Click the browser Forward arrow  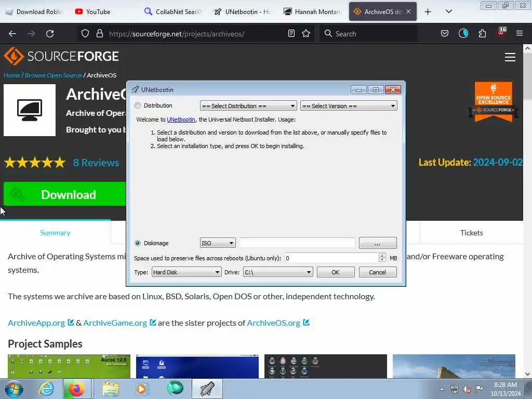[31, 34]
